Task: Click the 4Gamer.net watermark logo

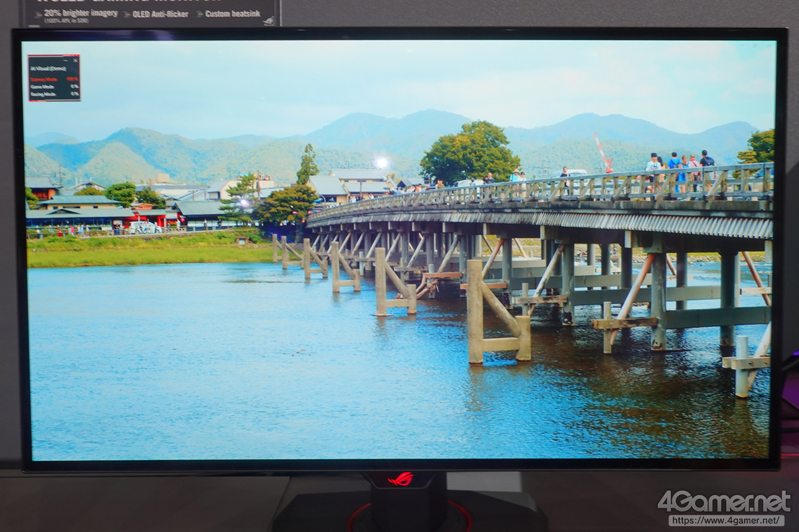Action: [x=724, y=501]
